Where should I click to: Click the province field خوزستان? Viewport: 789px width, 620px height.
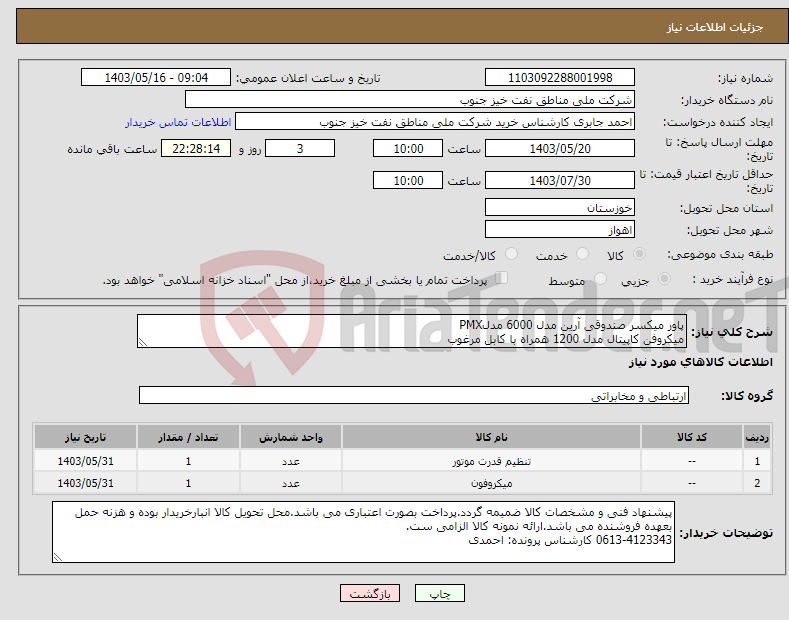[x=560, y=207]
